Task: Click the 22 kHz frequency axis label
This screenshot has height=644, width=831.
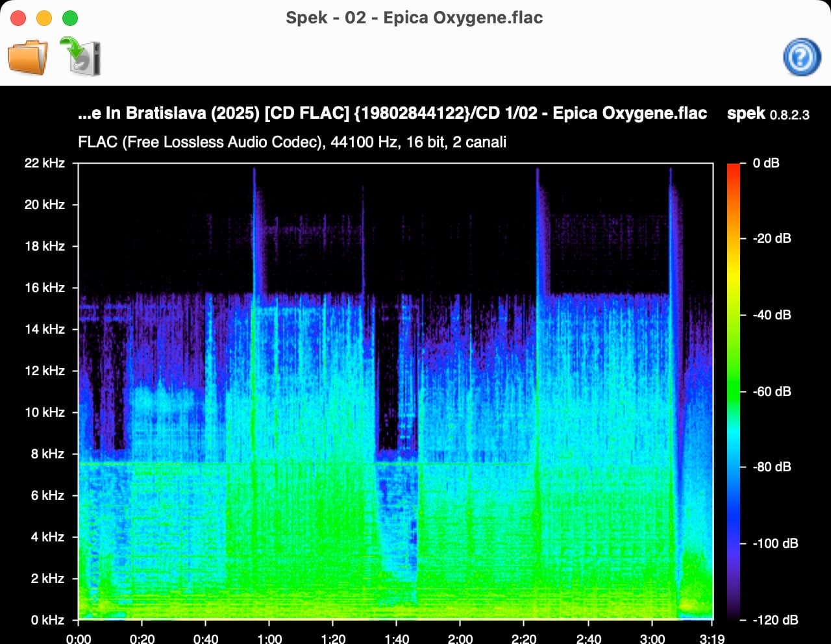Action: (44, 163)
